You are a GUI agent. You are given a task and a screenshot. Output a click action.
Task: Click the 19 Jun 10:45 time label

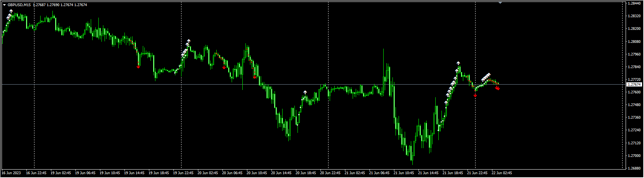pyautogui.click(x=110, y=173)
